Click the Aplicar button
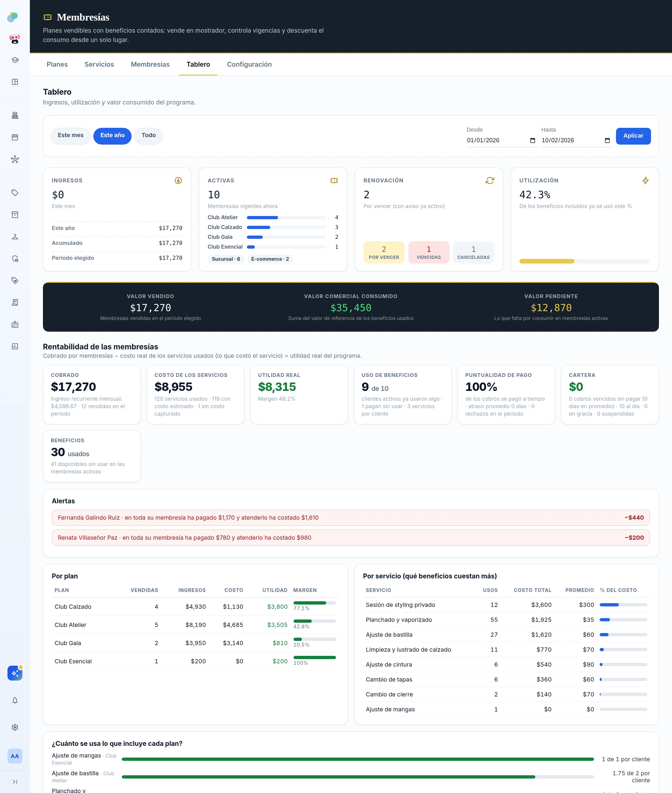This screenshot has height=793, width=672. pos(633,136)
